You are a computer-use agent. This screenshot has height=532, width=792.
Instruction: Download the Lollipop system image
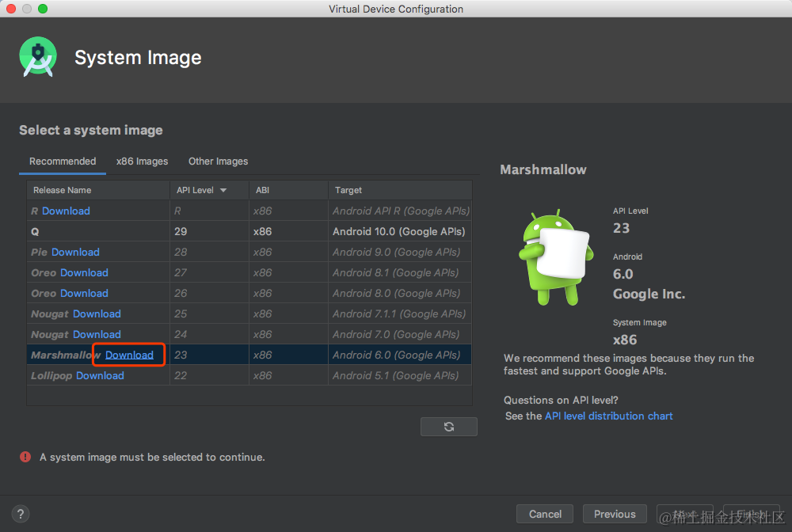[100, 375]
